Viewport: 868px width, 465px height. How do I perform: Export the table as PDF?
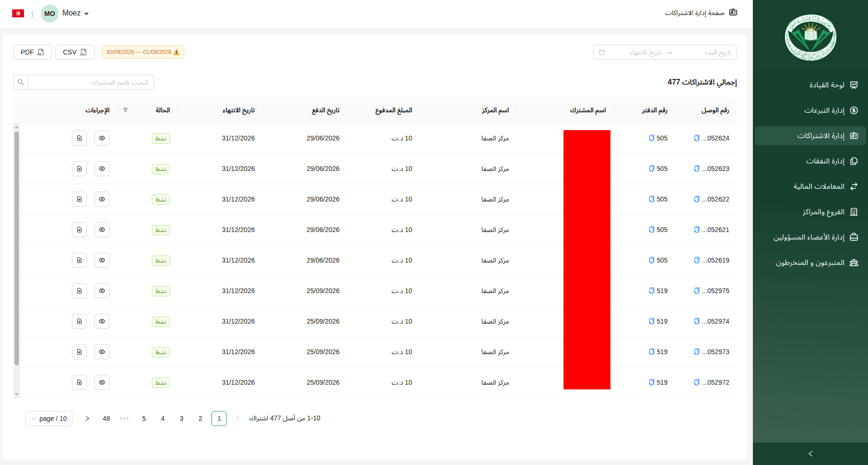tap(32, 52)
